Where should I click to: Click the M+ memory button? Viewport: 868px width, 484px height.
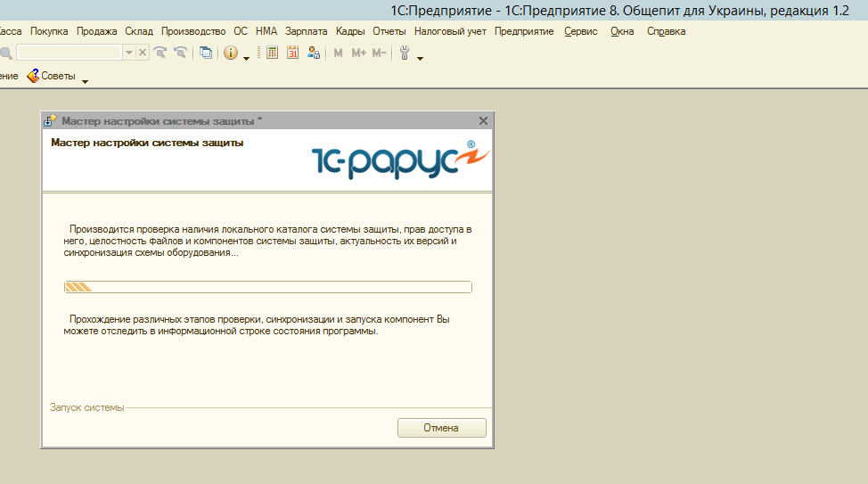359,53
